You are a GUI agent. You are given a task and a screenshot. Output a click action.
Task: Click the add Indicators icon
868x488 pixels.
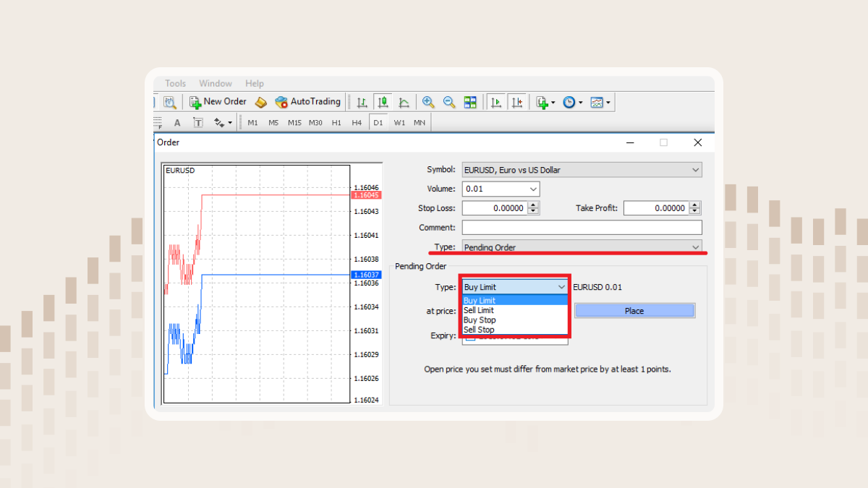click(541, 102)
